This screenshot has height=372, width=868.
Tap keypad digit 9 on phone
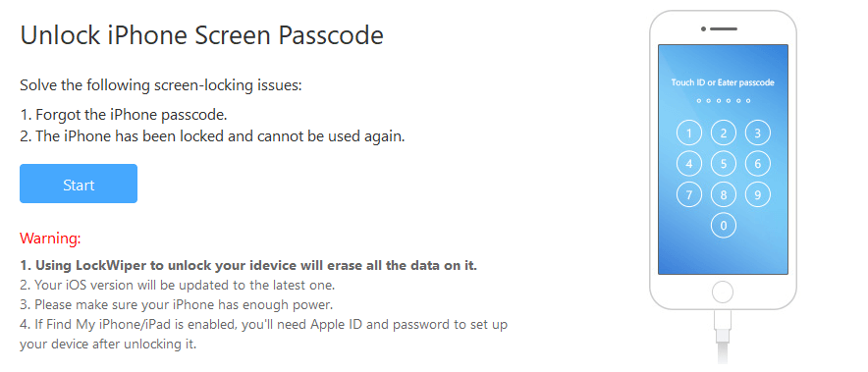757,195
